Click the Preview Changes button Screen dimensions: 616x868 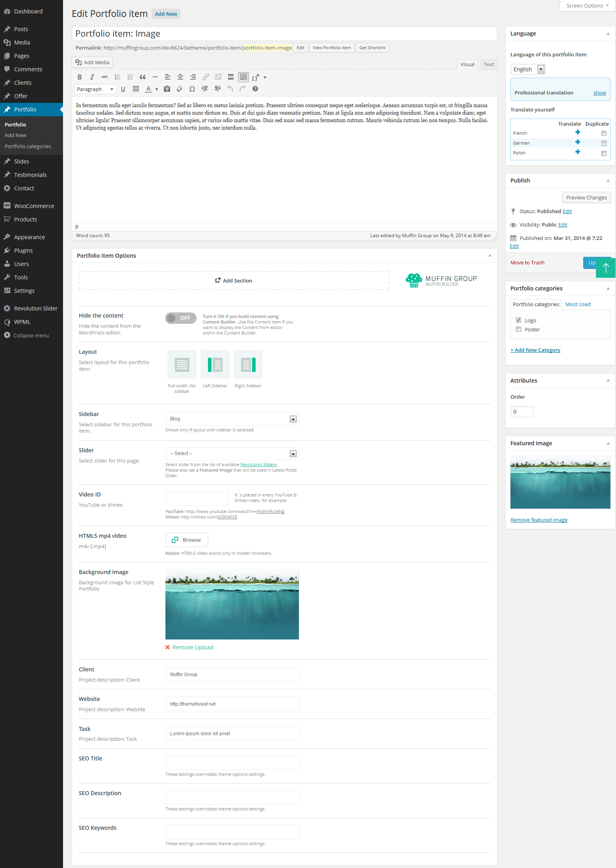[586, 198]
